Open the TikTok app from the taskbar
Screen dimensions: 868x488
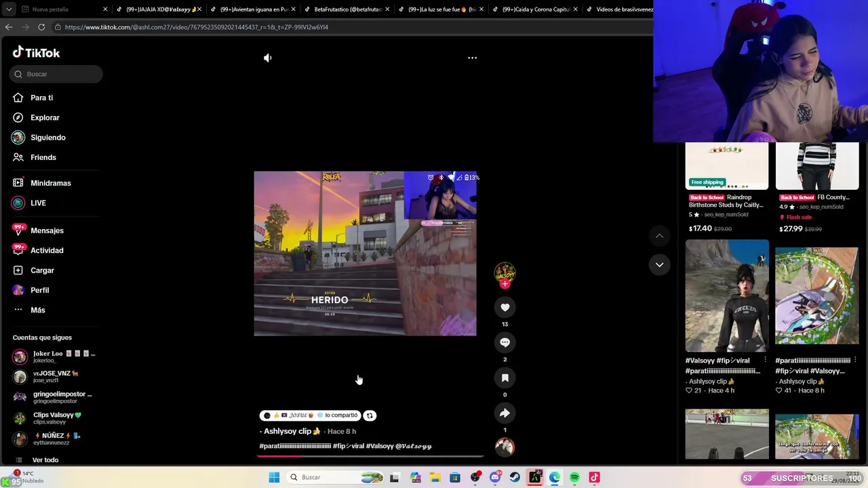pyautogui.click(x=594, y=477)
